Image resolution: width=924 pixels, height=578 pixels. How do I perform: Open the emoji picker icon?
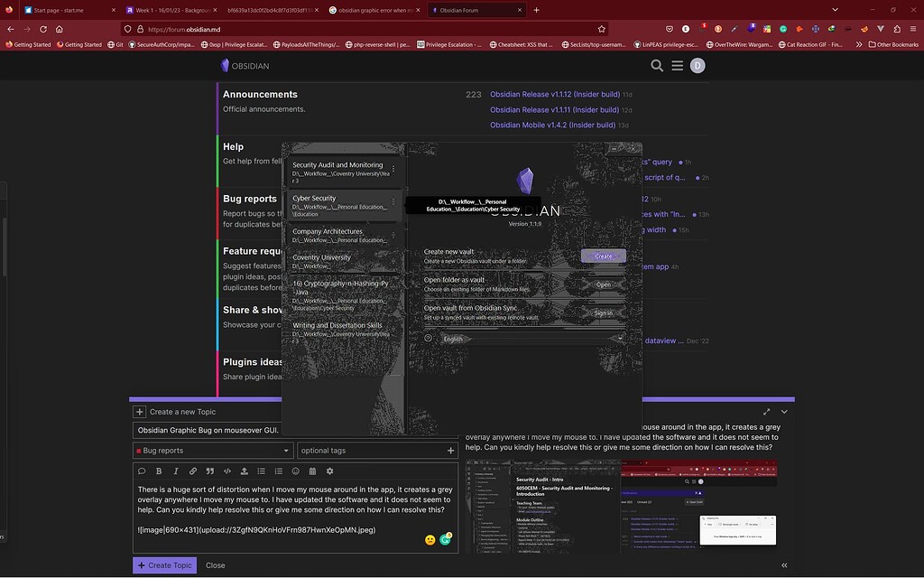tap(294, 471)
